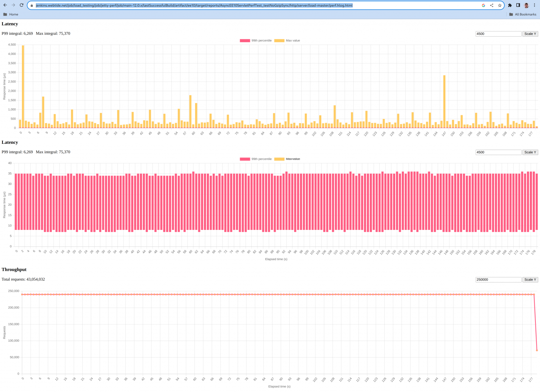Bookmark this page with the star icon
This screenshot has height=392, width=540.
click(500, 5)
